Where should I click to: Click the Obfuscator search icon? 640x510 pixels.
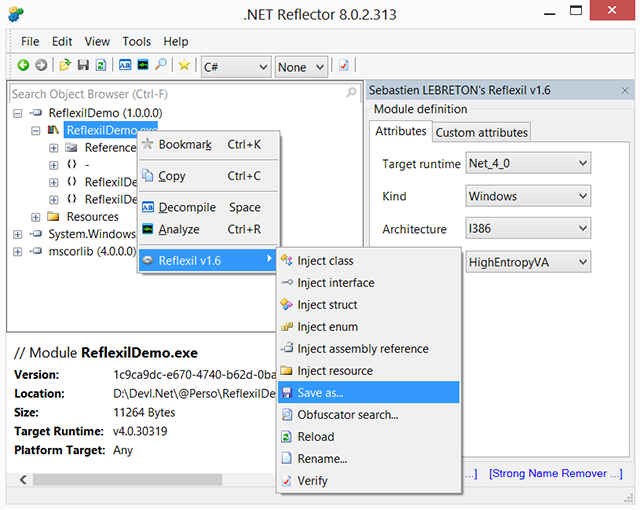(287, 415)
